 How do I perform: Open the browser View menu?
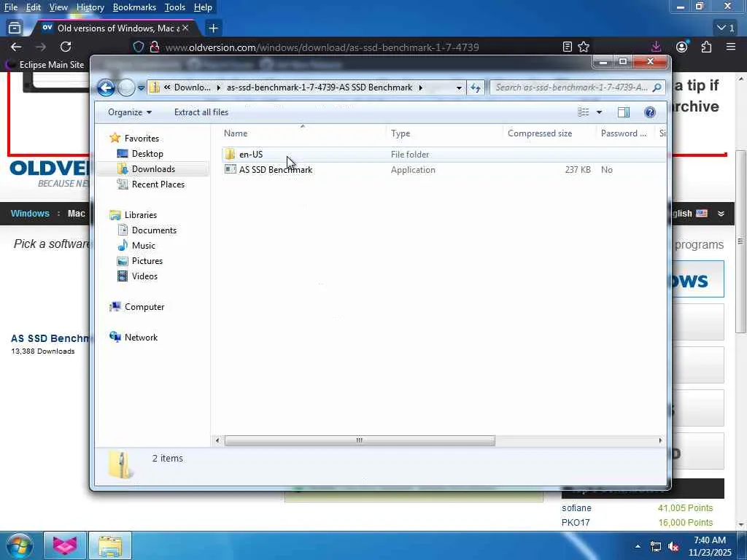(58, 7)
